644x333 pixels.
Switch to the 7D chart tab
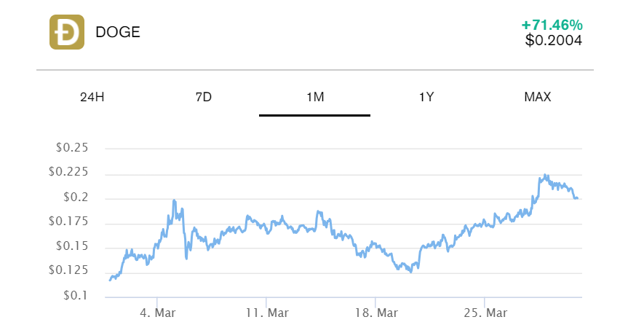(204, 97)
